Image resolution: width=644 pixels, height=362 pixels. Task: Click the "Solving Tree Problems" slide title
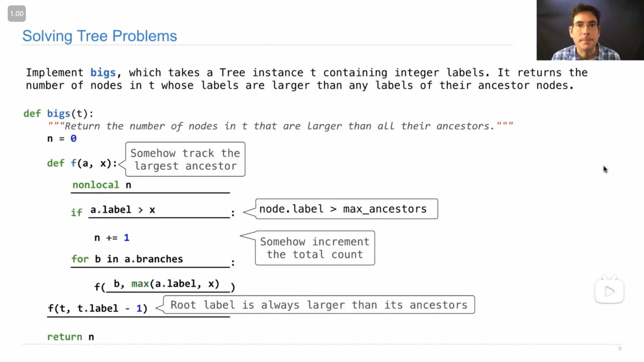pyautogui.click(x=100, y=36)
